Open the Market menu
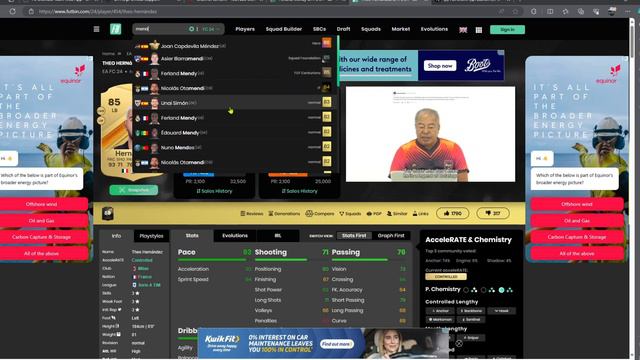Screen dimensions: 640x360 click(x=400, y=29)
